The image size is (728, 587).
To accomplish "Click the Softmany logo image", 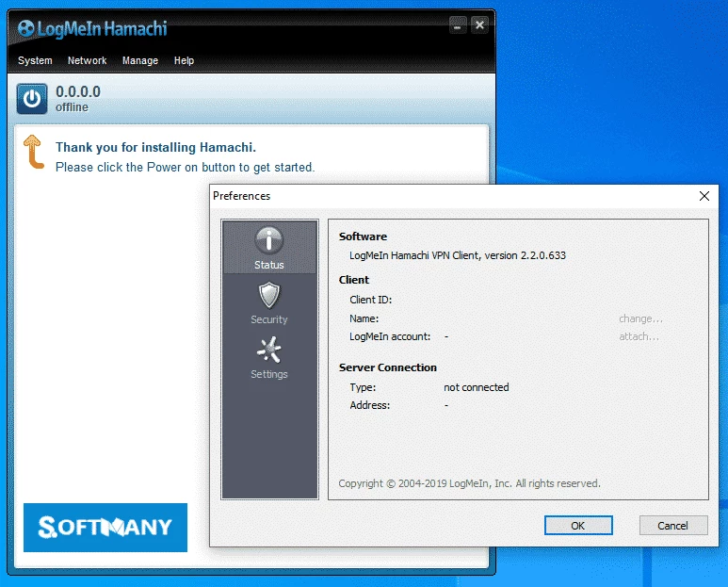I will coord(105,527).
